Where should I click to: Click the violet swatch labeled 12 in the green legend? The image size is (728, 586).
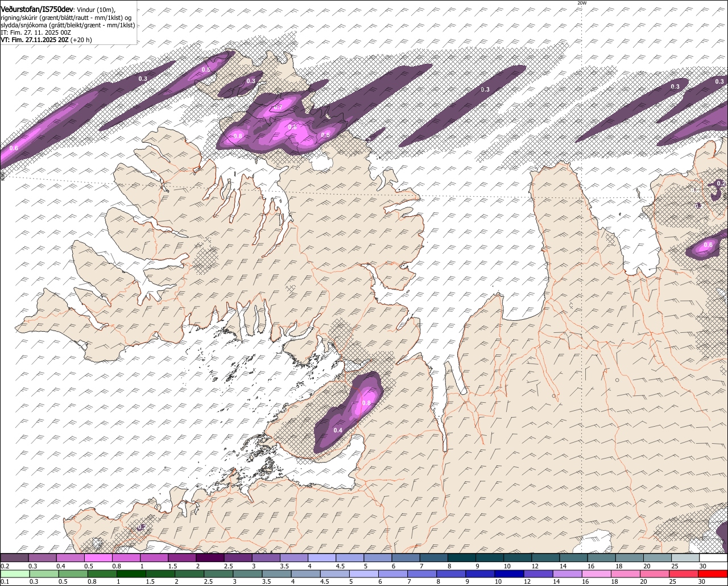[539, 574]
